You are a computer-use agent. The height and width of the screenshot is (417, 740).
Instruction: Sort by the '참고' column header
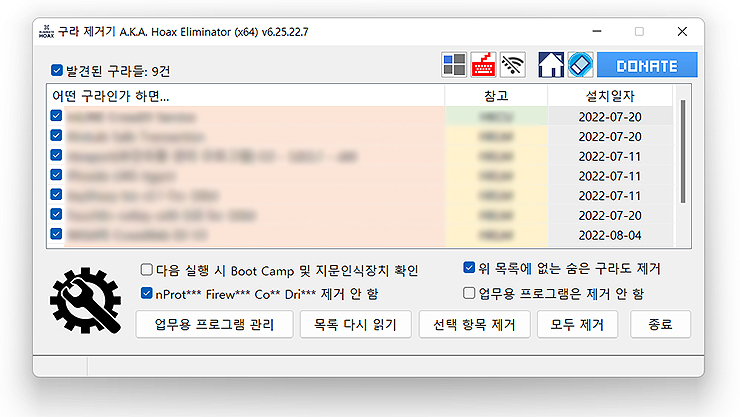(x=496, y=96)
